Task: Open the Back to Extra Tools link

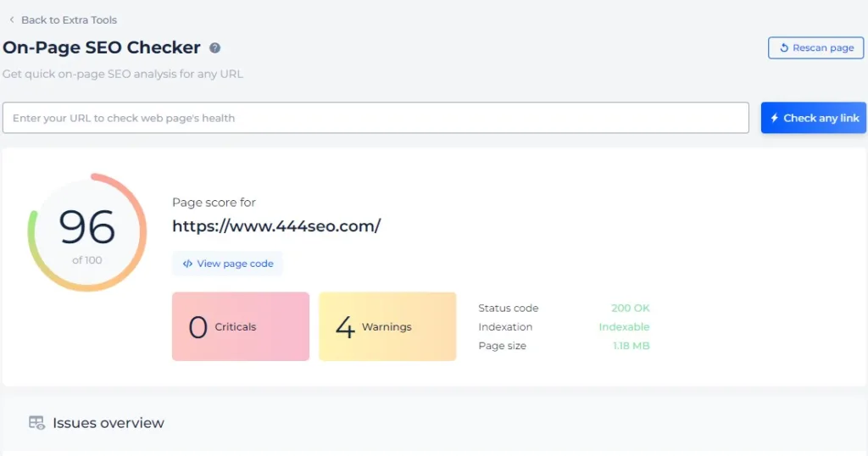Action: [69, 19]
